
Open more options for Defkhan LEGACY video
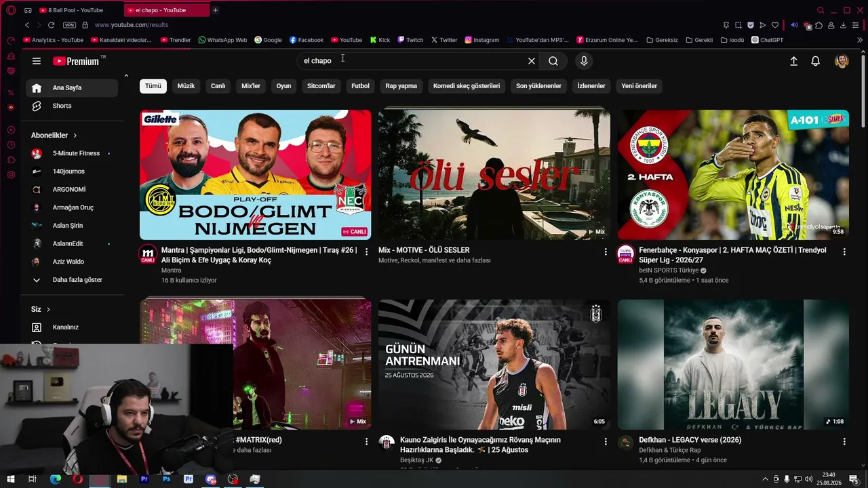coord(844,441)
